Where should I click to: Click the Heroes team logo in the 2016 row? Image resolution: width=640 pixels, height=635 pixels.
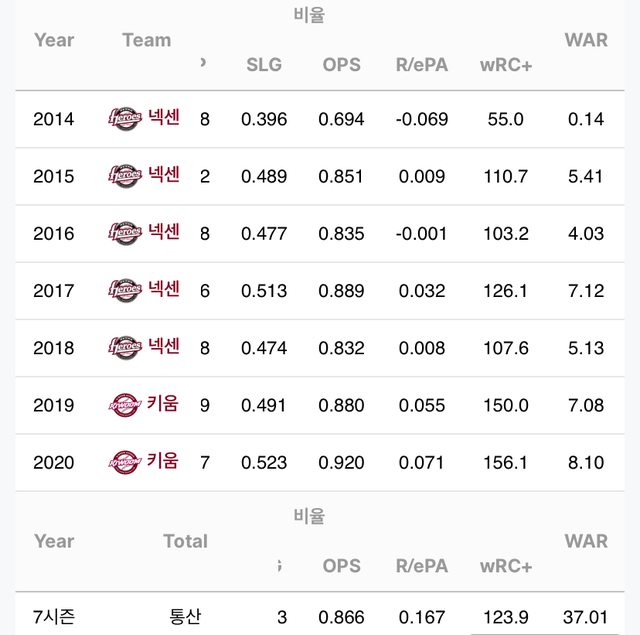pyautogui.click(x=125, y=233)
